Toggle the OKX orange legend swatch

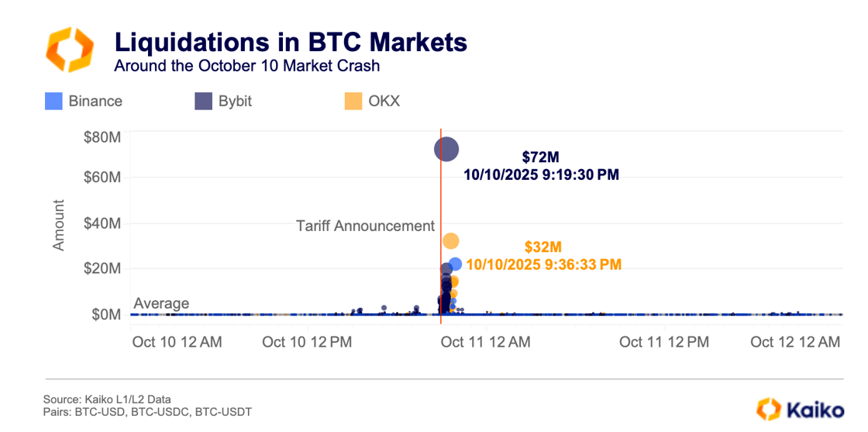pos(353,101)
